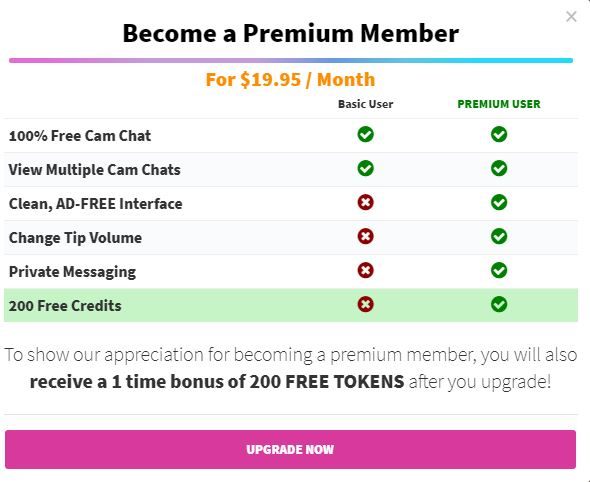The height and width of the screenshot is (482, 590).
Task: Close the premium membership dialog
Action: click(571, 17)
